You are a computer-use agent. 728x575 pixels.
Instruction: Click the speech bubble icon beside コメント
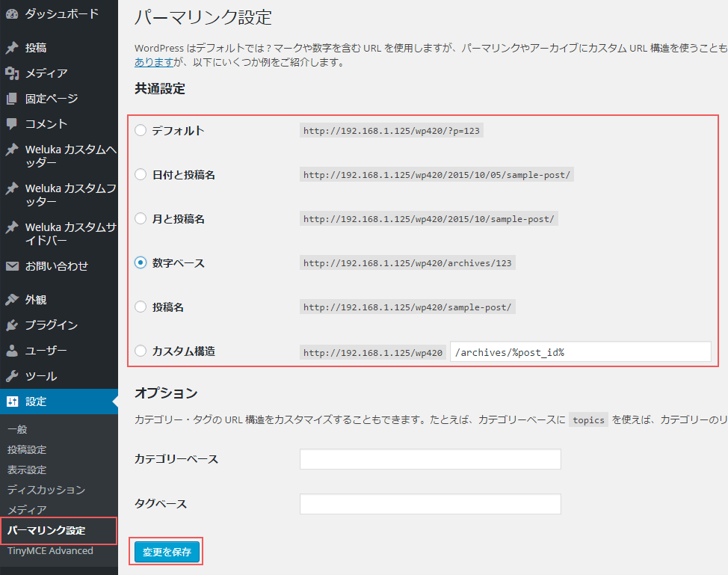(x=12, y=123)
